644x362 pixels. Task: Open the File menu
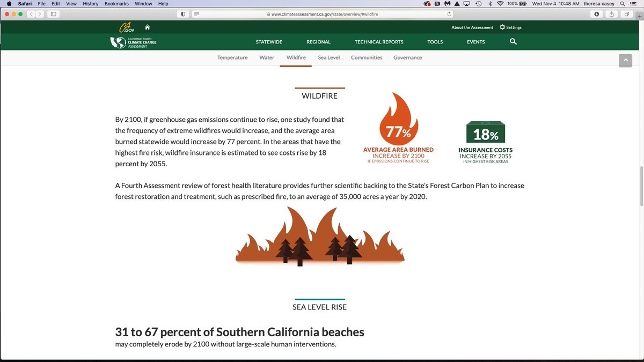click(x=41, y=4)
